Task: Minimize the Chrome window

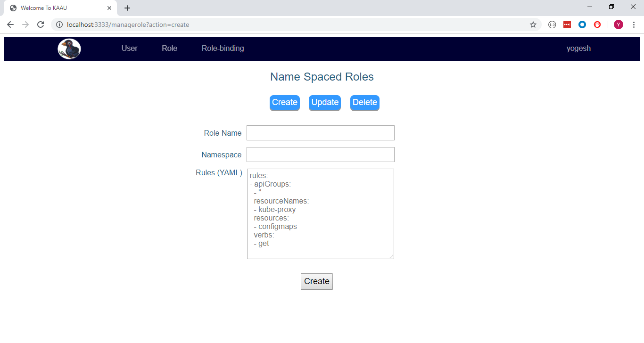Action: click(590, 7)
